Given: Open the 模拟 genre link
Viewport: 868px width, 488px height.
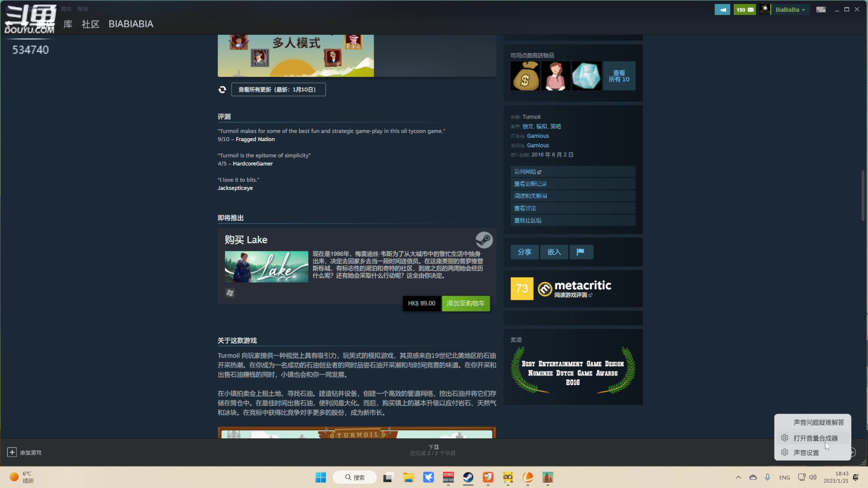Looking at the screenshot, I should point(542,127).
